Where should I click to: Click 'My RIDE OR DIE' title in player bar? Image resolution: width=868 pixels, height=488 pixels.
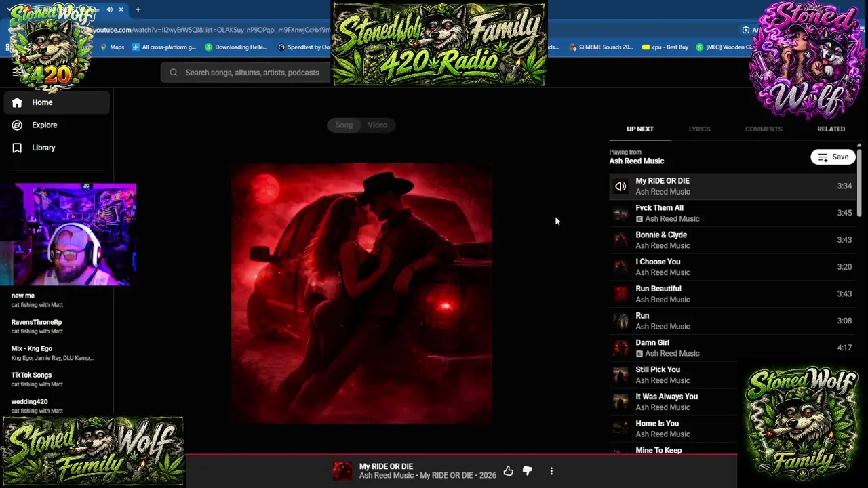(386, 466)
